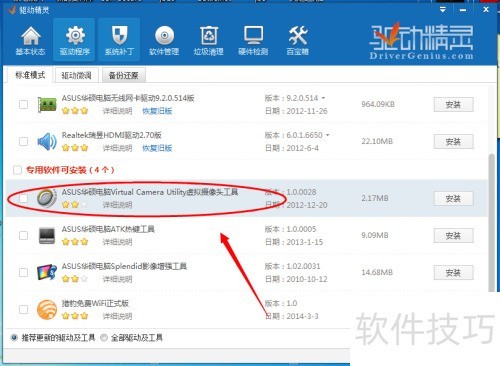This screenshot has height=366, width=500.
Task: Open 详细说明 for 猎豹免费WiFi
Action: (x=117, y=316)
